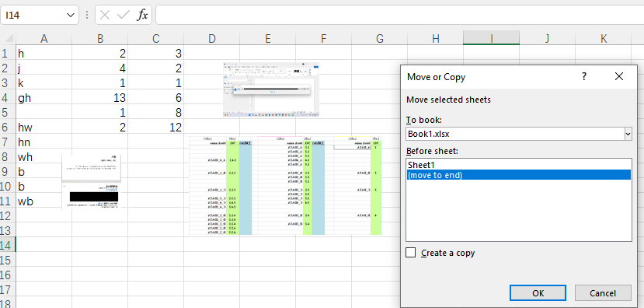The image size is (644, 308).
Task: Click cell A7 containing hn
Action: 44,142
